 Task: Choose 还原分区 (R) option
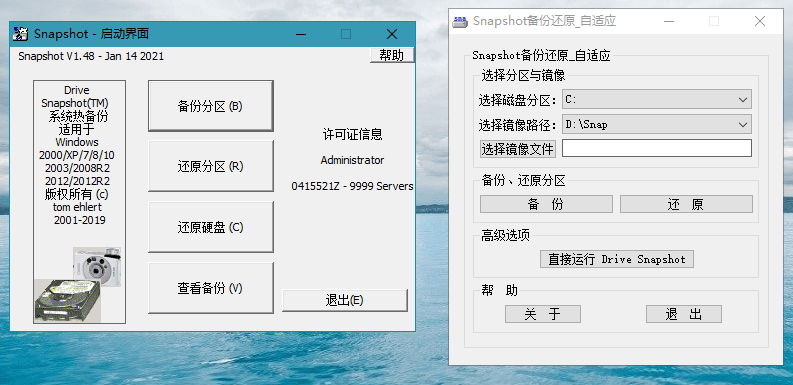click(x=210, y=166)
